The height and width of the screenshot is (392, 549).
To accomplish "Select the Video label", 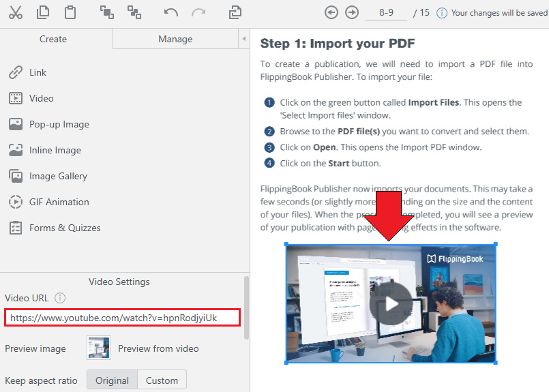I will (x=42, y=98).
